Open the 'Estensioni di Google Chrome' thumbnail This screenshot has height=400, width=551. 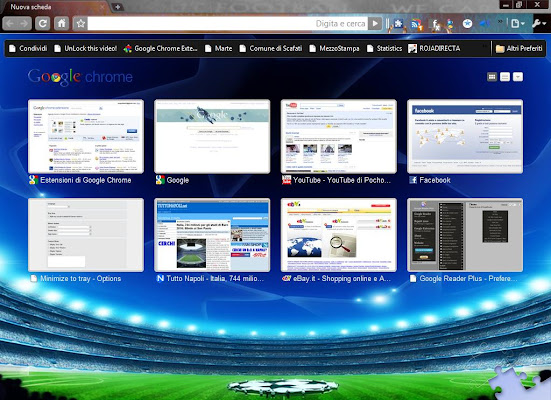pyautogui.click(x=86, y=136)
